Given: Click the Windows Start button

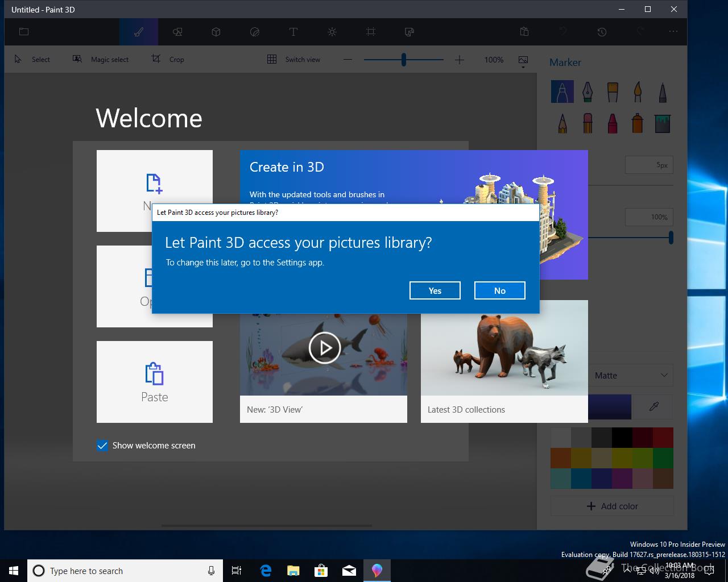Looking at the screenshot, I should pos(14,571).
